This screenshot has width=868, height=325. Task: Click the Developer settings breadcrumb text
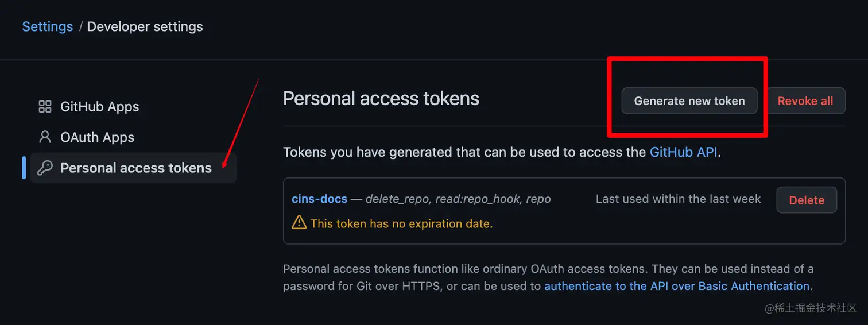pos(145,26)
